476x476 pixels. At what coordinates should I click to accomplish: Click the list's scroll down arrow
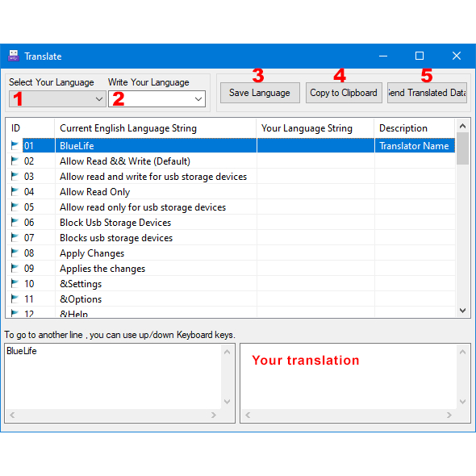462,311
